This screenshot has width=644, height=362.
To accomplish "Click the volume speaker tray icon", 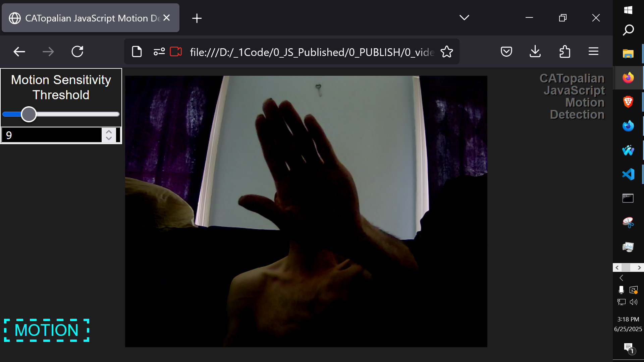I will (x=634, y=302).
